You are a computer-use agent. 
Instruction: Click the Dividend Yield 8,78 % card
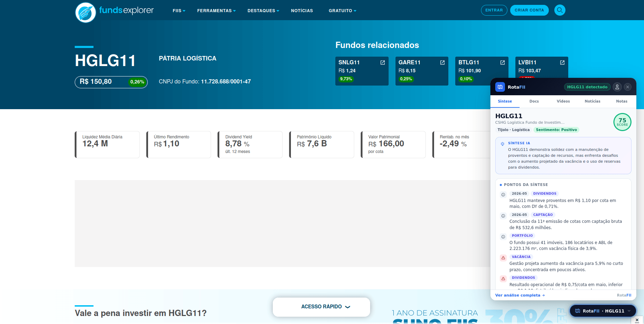250,145
